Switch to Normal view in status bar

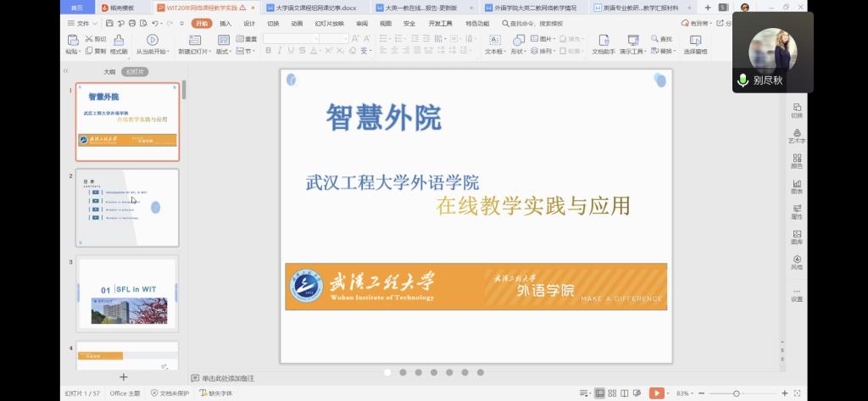tap(599, 393)
